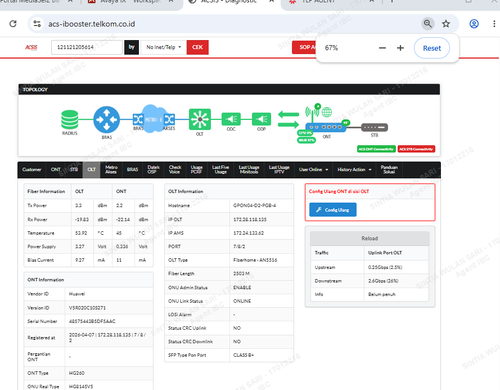
Task: Click the Metro-E cloud icon
Action: click(x=153, y=119)
